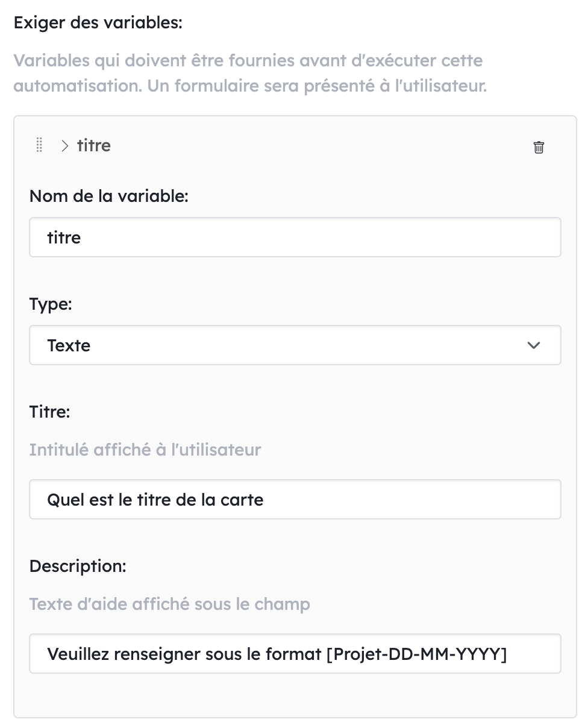
Task: Click the bin icon in the variable card header
Action: (539, 146)
